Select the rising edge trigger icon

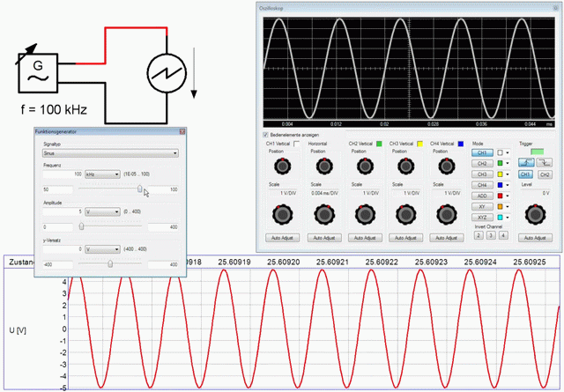526,163
